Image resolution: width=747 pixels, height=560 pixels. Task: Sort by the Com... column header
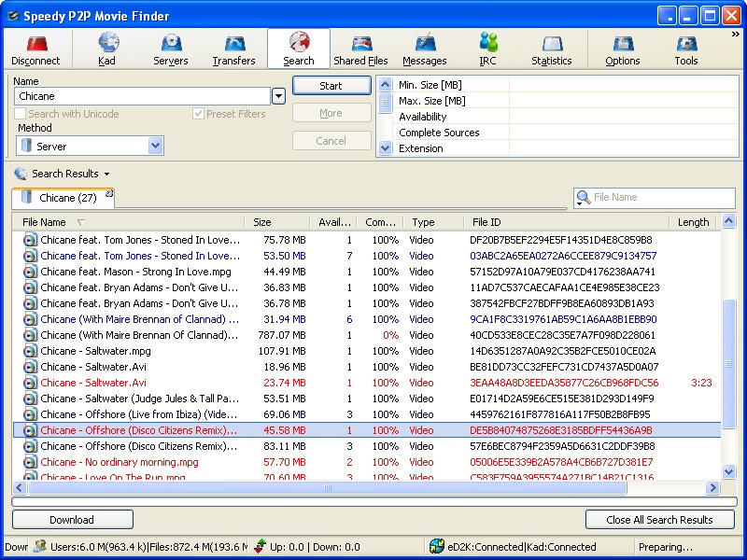pyautogui.click(x=380, y=222)
